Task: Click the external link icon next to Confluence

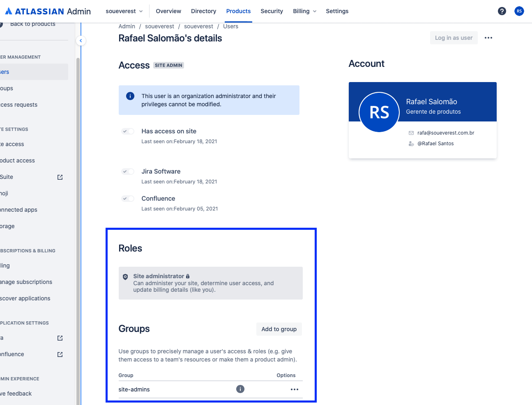Action: pyautogui.click(x=60, y=354)
